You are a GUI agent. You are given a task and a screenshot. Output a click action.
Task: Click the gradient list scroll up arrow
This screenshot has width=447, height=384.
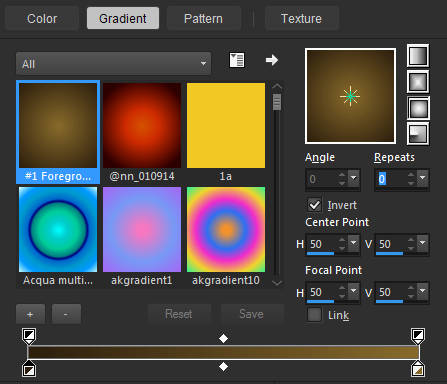[277, 87]
